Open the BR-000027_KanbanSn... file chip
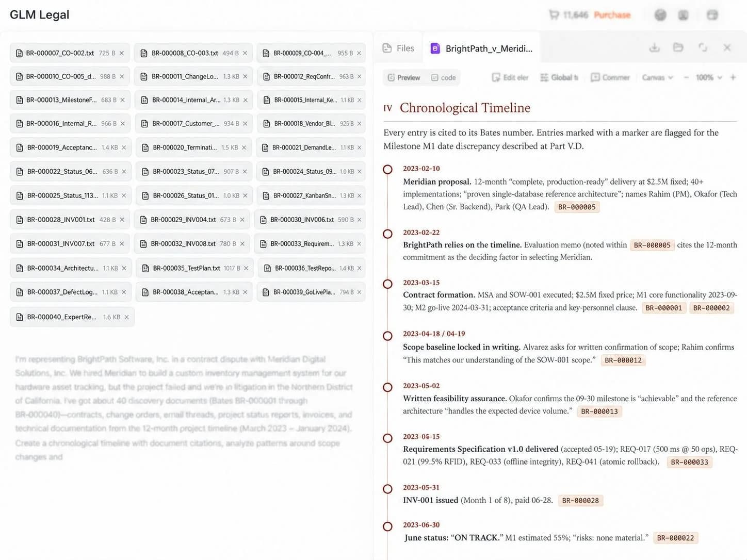This screenshot has height=560, width=747. 311,195
